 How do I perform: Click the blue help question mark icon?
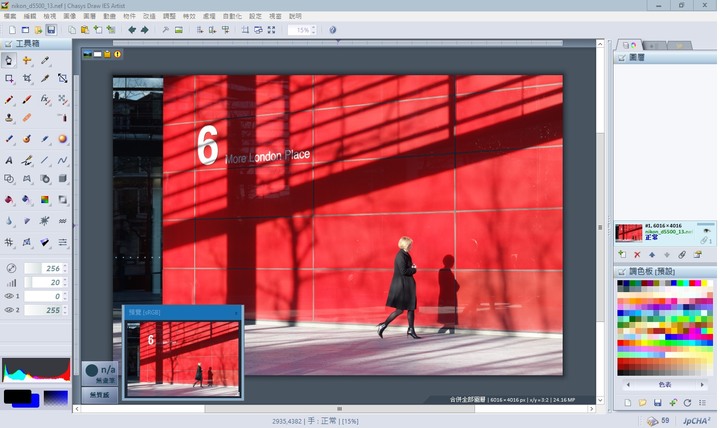pyautogui.click(x=332, y=30)
